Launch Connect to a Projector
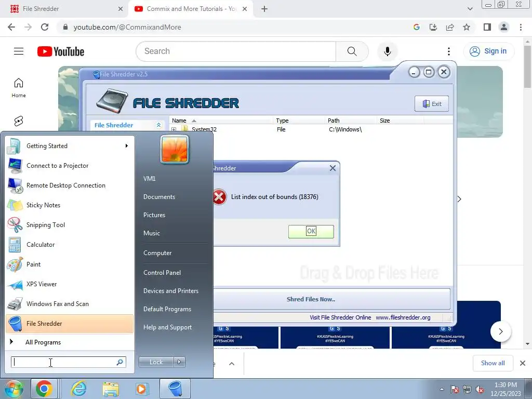The image size is (532, 399). coord(70,166)
